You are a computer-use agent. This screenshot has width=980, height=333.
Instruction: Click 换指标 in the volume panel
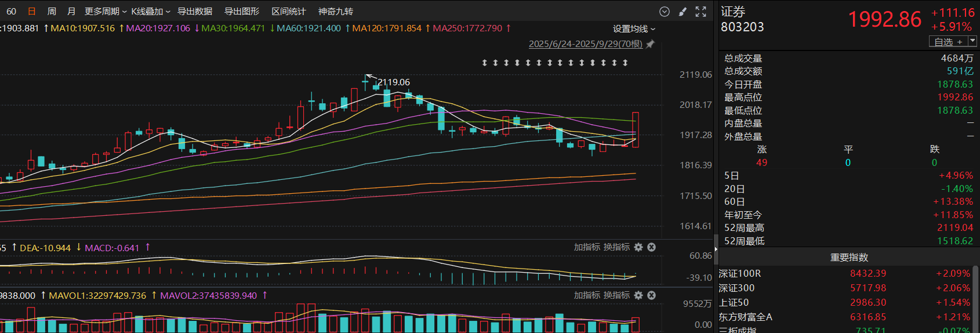[616, 295]
